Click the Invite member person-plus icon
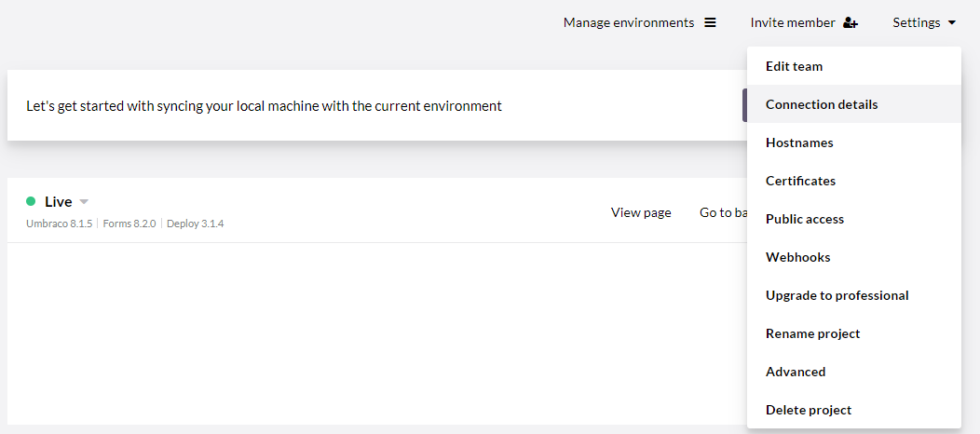This screenshot has height=434, width=980. [850, 22]
